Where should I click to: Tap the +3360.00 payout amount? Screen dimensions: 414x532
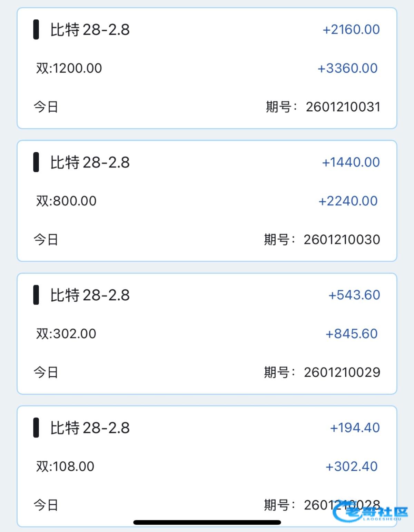click(347, 68)
